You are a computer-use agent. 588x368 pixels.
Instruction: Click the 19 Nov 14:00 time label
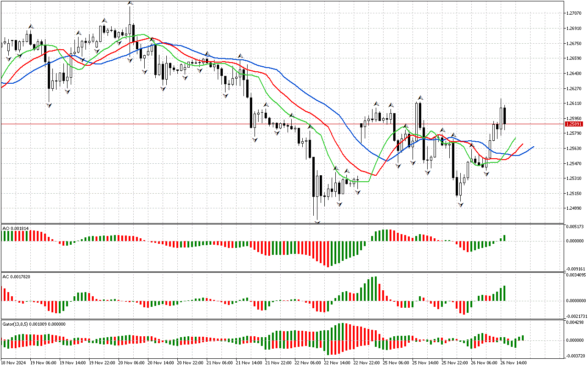pos(73,363)
